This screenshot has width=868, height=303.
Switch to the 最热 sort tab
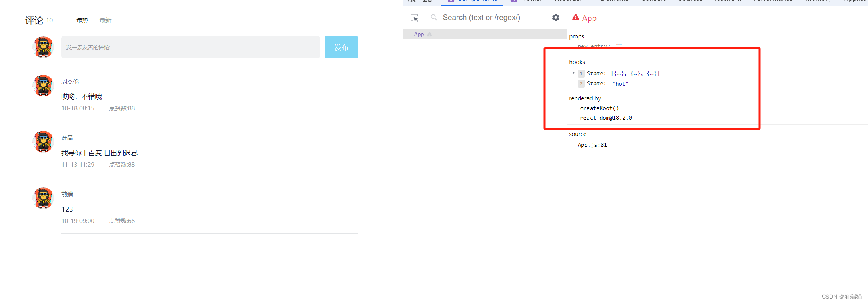tap(82, 20)
